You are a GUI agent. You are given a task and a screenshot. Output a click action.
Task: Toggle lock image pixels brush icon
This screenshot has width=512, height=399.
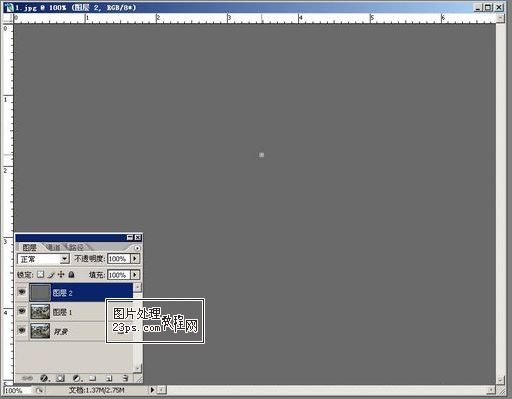(x=51, y=275)
